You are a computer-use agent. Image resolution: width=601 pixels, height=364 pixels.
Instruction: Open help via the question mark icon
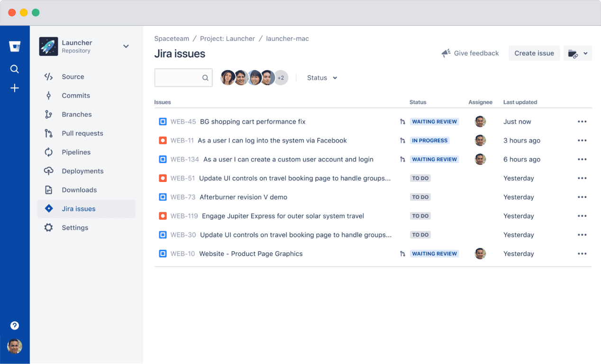point(15,326)
